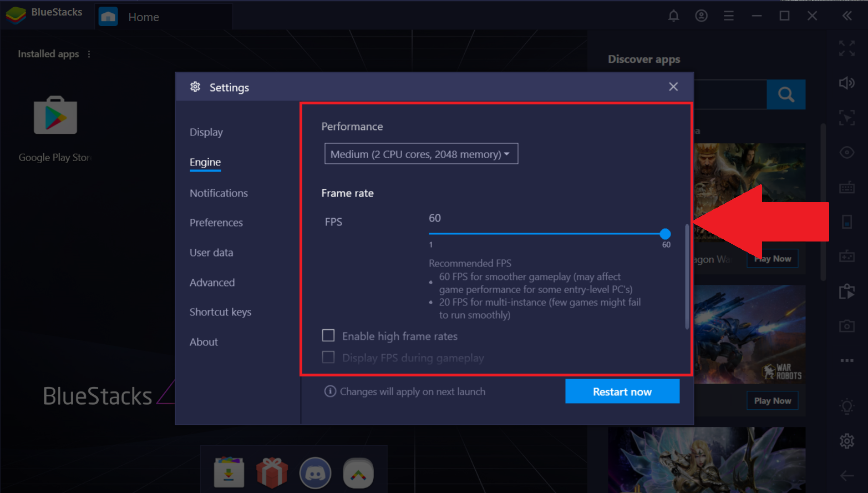Click the search magnifier button

786,94
